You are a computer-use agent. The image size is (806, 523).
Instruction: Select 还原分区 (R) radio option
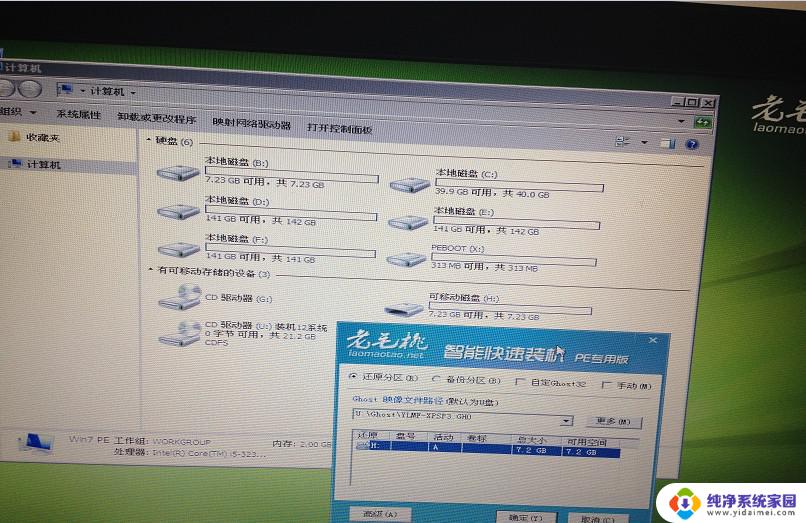pos(353,376)
